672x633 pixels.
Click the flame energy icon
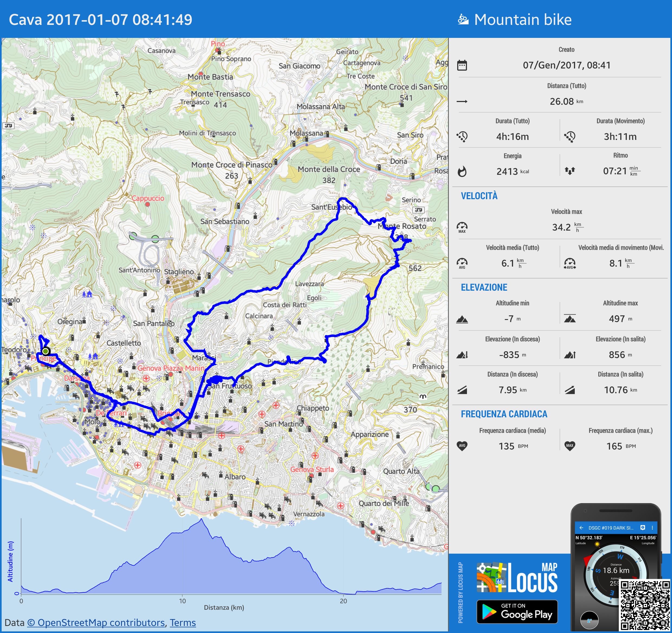pos(462,172)
